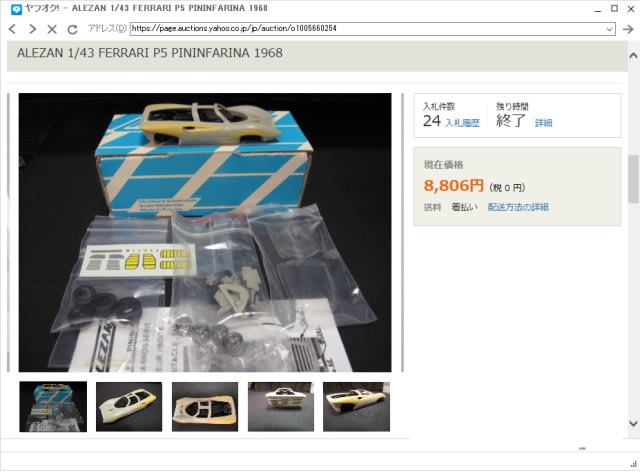Click the Yahoo Auctions app icon in title bar
Viewport: 640px width, 475px height.
(x=16, y=9)
